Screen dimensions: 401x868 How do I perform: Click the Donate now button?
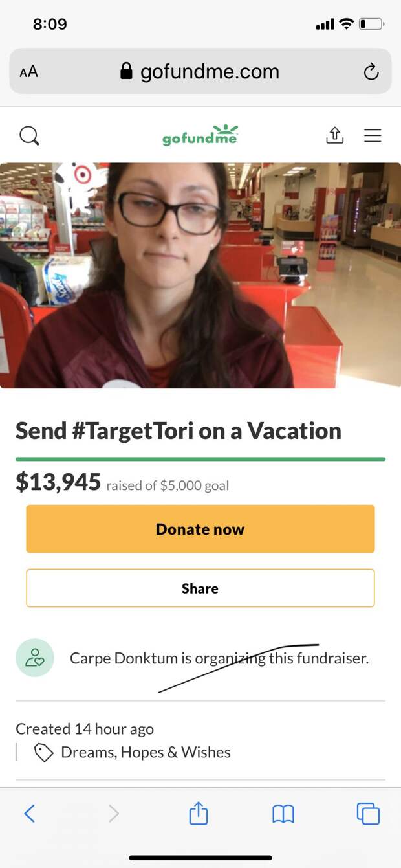tap(200, 529)
